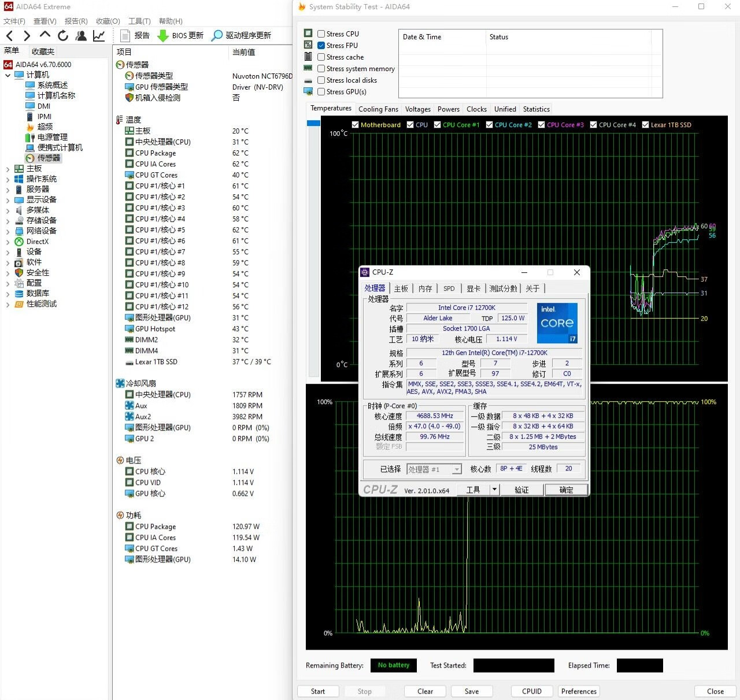Select 便携式计算机 tree item
The width and height of the screenshot is (740, 700).
(60, 147)
